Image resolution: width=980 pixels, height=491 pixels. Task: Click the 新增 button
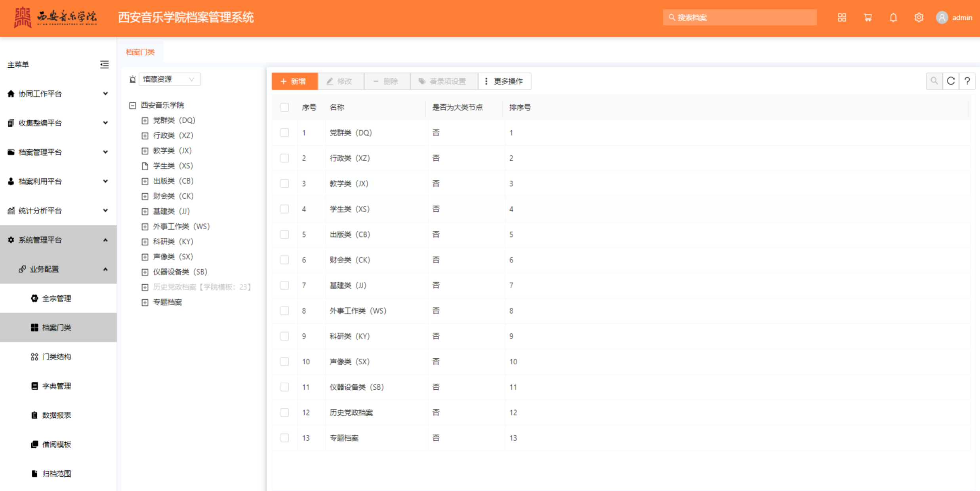click(294, 81)
